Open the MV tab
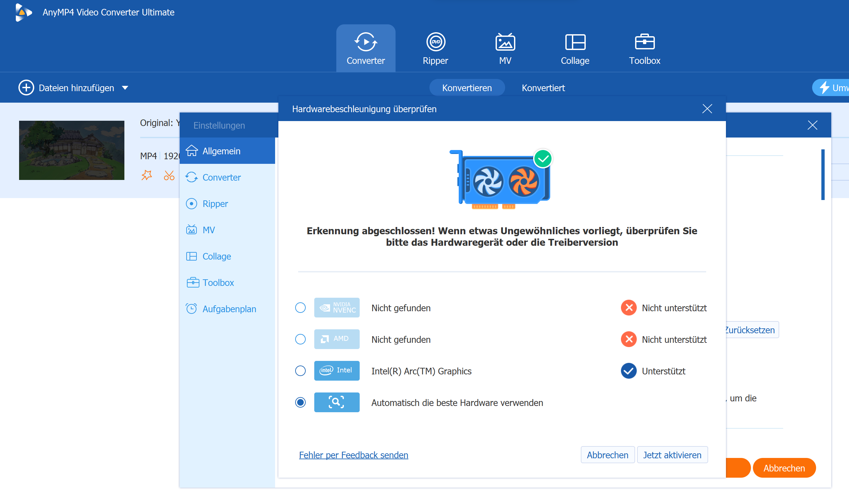849x504 pixels. point(505,48)
